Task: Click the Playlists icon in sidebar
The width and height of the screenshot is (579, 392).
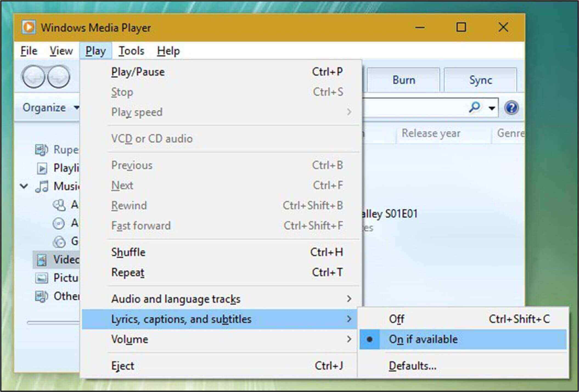Action: pos(42,168)
